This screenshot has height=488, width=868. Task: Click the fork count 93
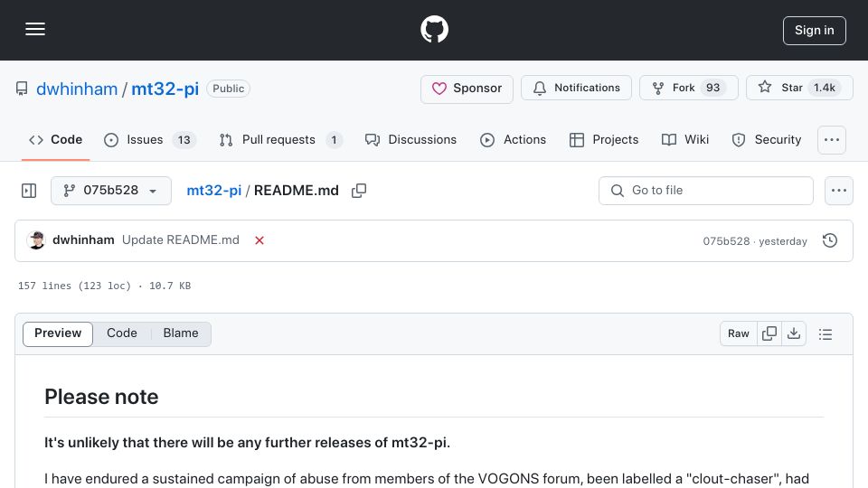click(x=713, y=88)
